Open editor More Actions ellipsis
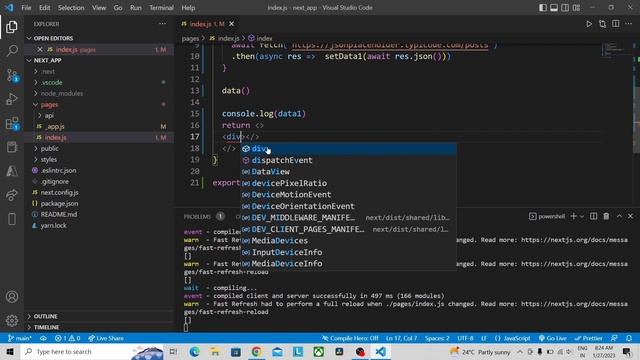 tap(629, 24)
